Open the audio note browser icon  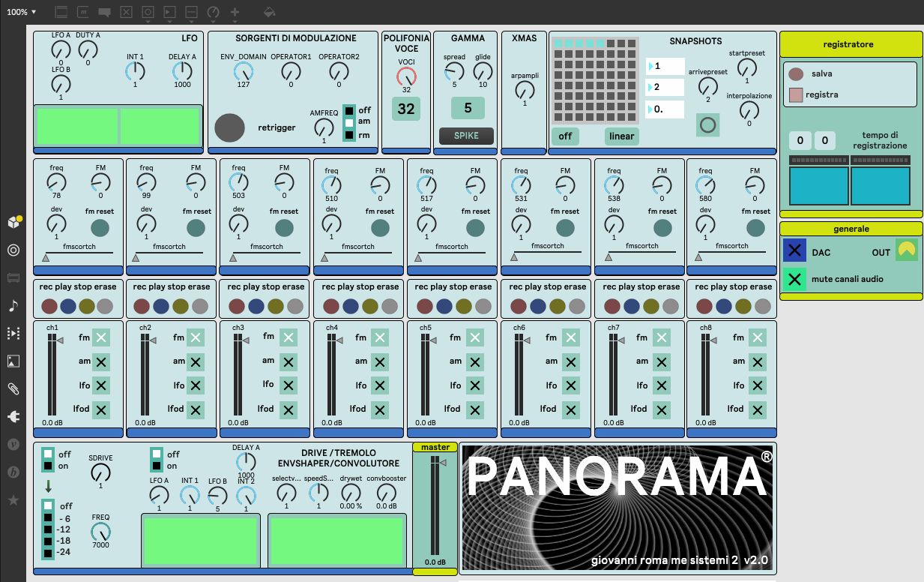pos(13,305)
